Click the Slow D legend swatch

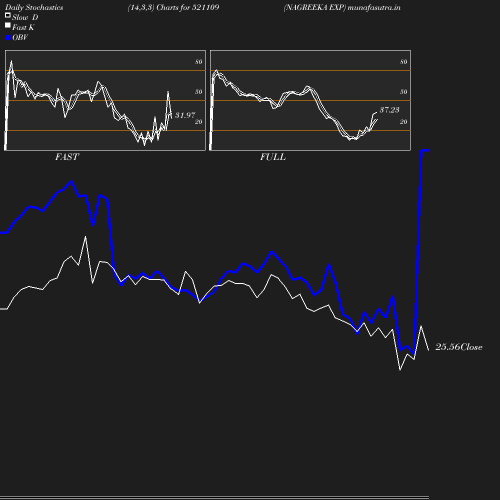tap(8, 15)
